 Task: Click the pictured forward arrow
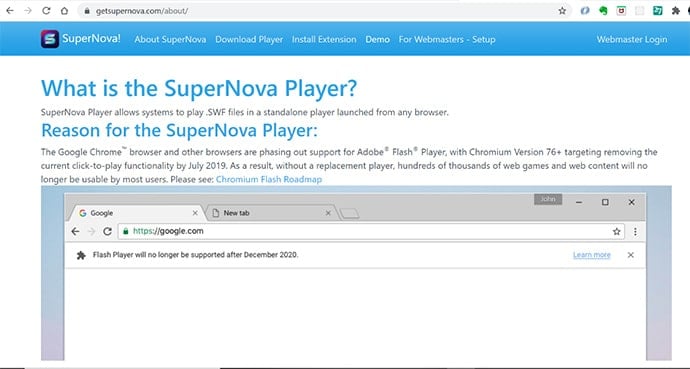pos(92,231)
